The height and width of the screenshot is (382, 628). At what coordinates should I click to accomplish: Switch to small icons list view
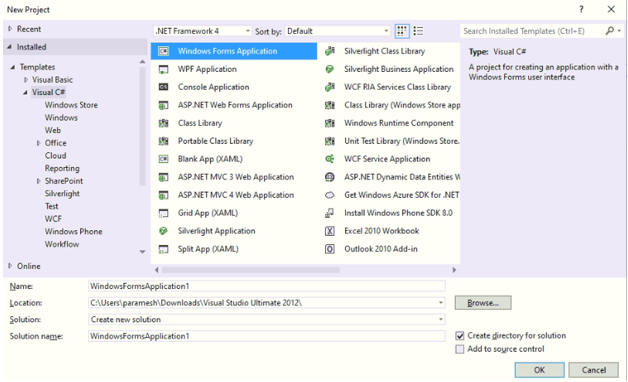(x=418, y=31)
